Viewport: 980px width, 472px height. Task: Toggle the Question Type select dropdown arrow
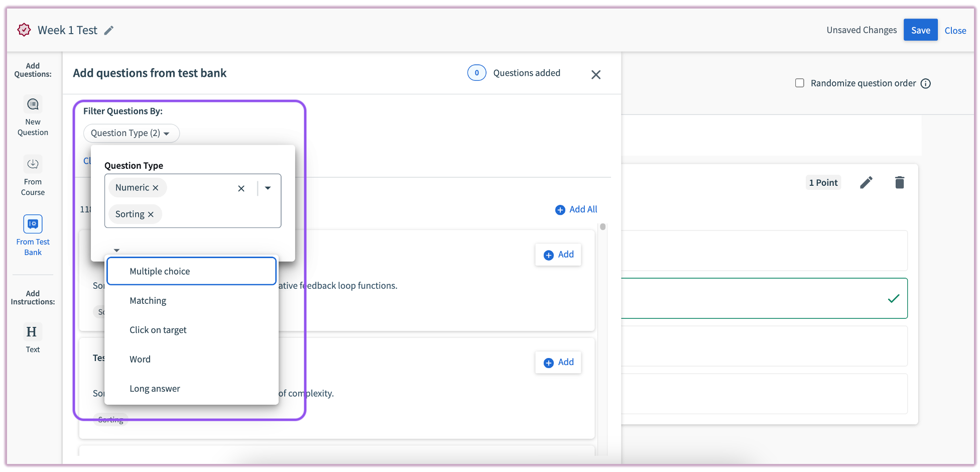pyautogui.click(x=268, y=188)
